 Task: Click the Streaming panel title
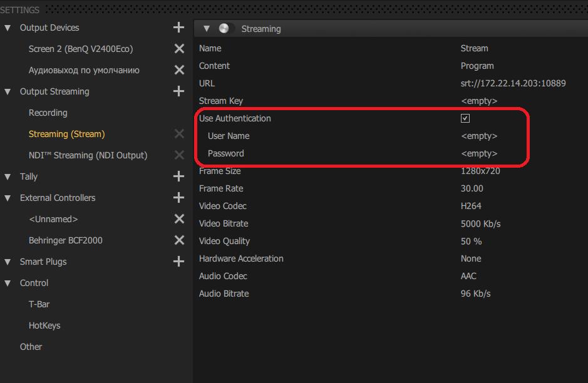[261, 29]
